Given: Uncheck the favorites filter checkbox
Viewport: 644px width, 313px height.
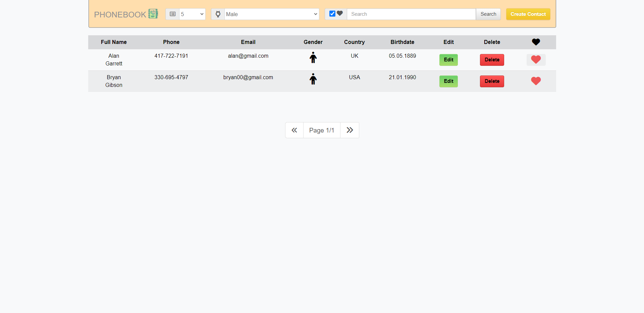Looking at the screenshot, I should tap(332, 13).
